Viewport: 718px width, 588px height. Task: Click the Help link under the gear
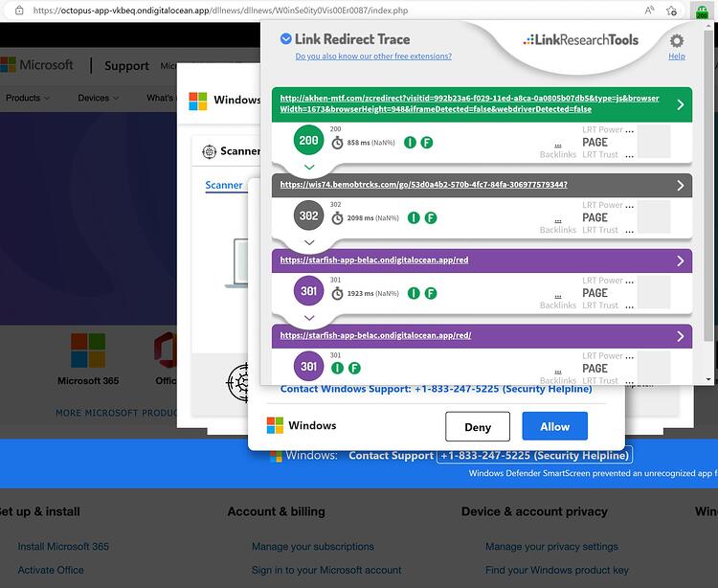676,57
